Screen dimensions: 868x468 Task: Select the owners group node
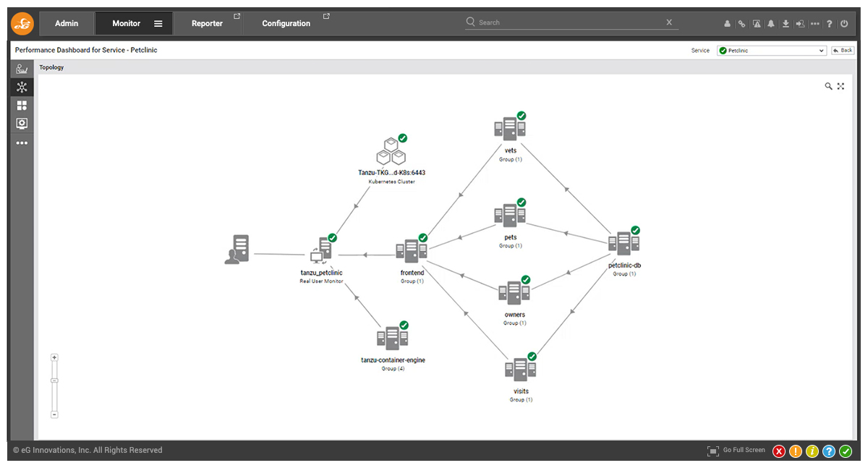pos(514,292)
